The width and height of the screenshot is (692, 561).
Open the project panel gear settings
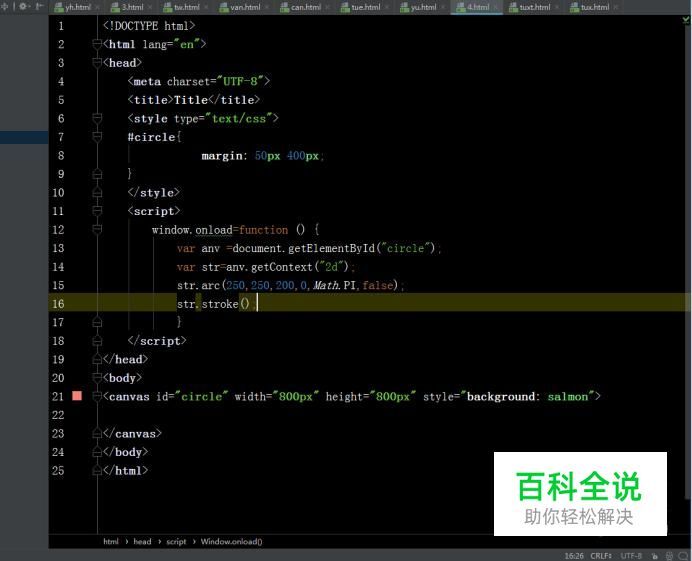click(23, 7)
